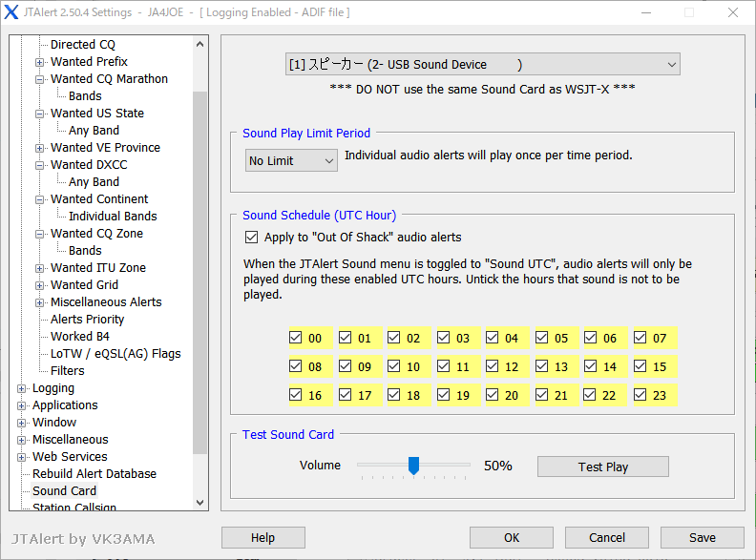Screen dimensions: 756x560
Task: Click the volume slider thumb
Action: [413, 466]
